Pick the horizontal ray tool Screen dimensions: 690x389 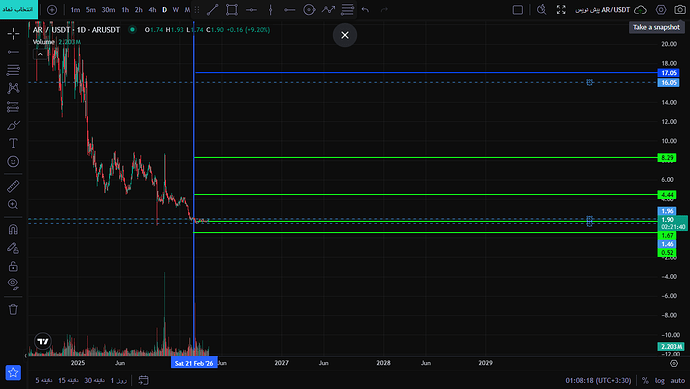(x=290, y=10)
